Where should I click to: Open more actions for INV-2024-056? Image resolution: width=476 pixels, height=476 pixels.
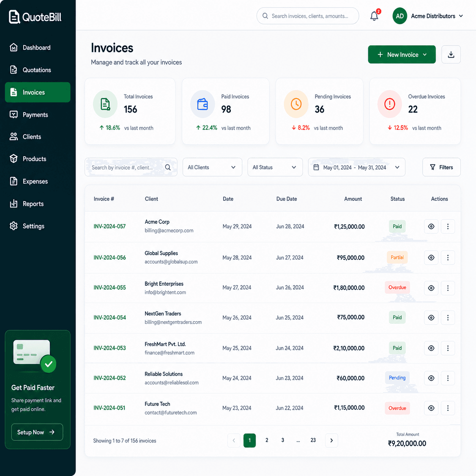click(x=448, y=258)
